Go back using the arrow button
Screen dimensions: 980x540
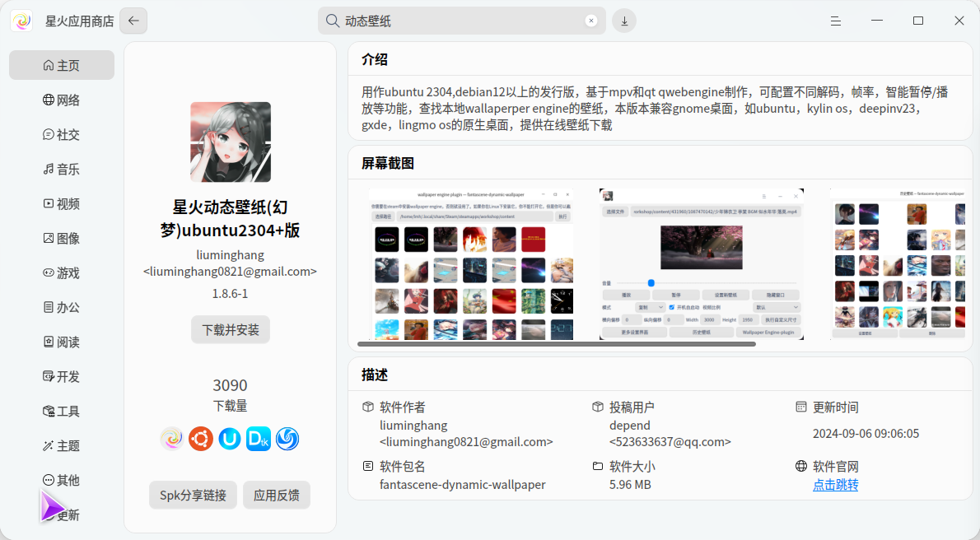point(133,21)
